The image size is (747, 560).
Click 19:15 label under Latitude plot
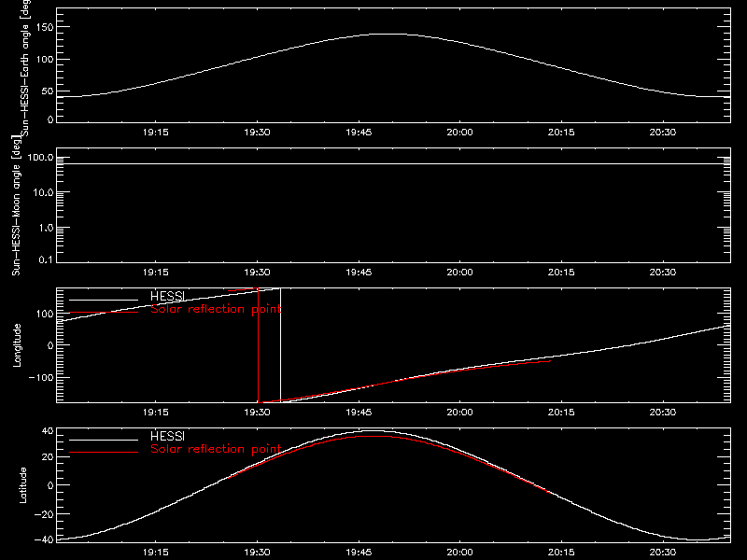coord(156,553)
